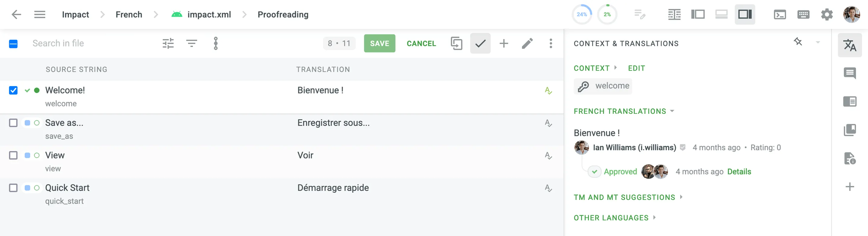Uncheck the Welcome! string checkbox
This screenshot has height=236, width=868.
tap(13, 90)
